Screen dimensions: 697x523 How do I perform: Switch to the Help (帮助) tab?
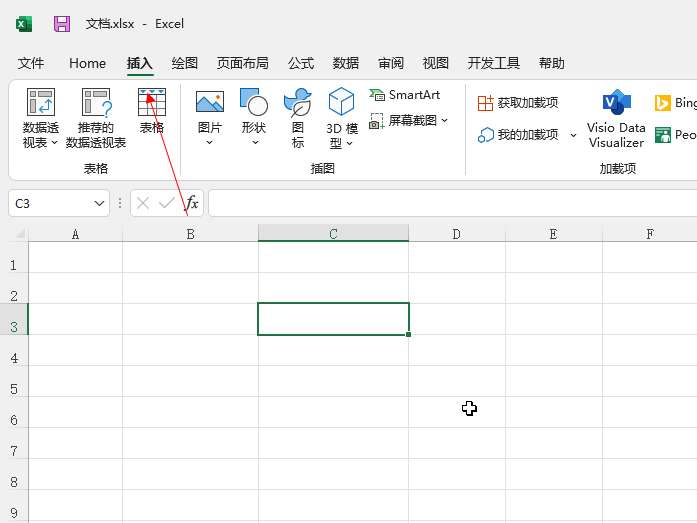[x=552, y=63]
